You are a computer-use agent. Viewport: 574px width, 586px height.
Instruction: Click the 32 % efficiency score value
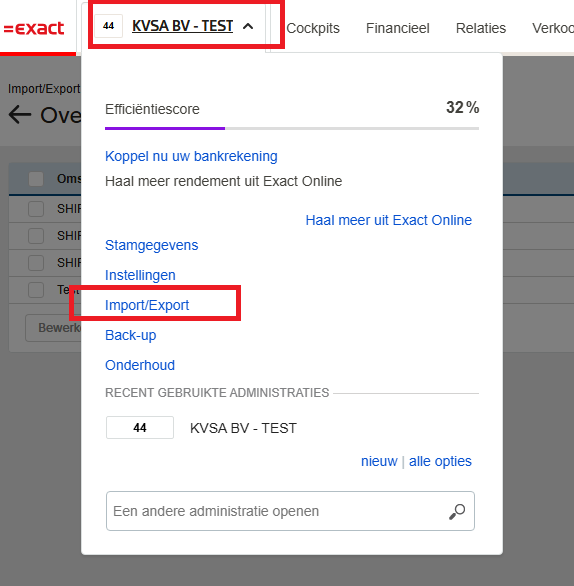[463, 108]
